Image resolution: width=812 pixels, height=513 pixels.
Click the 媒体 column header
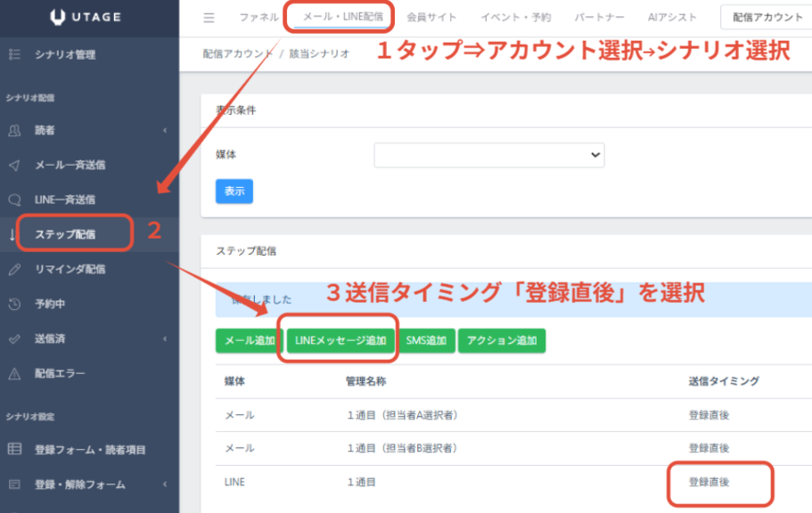[x=234, y=381]
